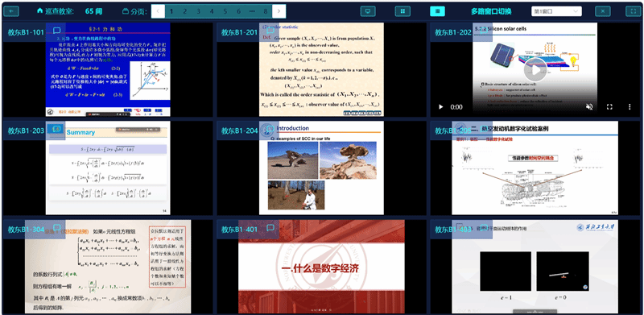
Task: Open comment icon for 教东B1-401
Action: [270, 228]
